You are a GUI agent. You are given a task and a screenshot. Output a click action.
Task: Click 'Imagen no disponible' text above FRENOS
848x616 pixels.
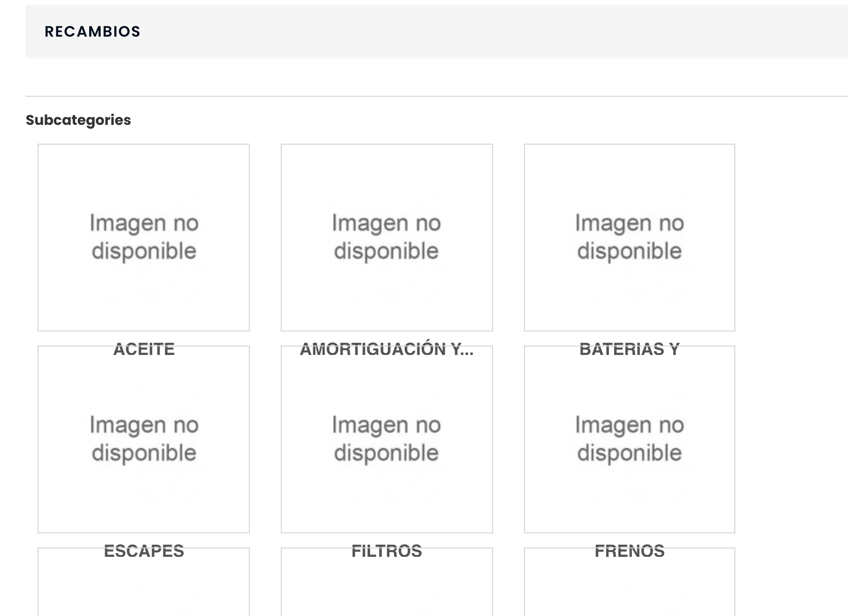629,439
